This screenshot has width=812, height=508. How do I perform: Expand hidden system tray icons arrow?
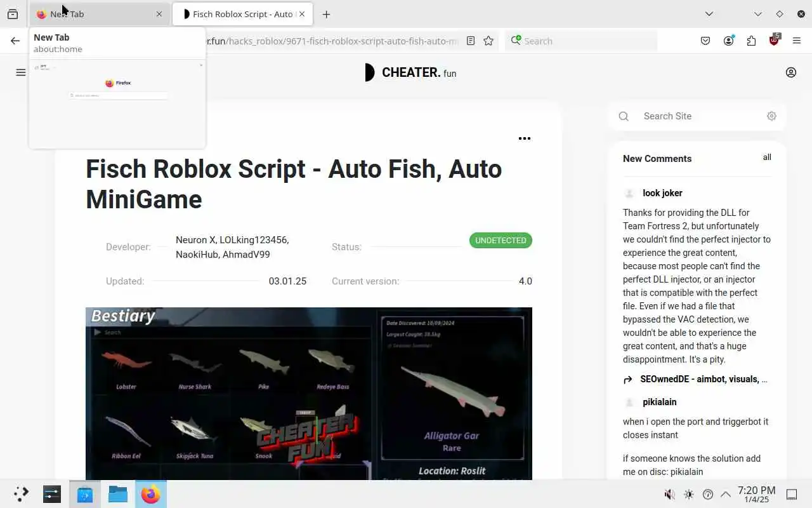pyautogui.click(x=726, y=495)
